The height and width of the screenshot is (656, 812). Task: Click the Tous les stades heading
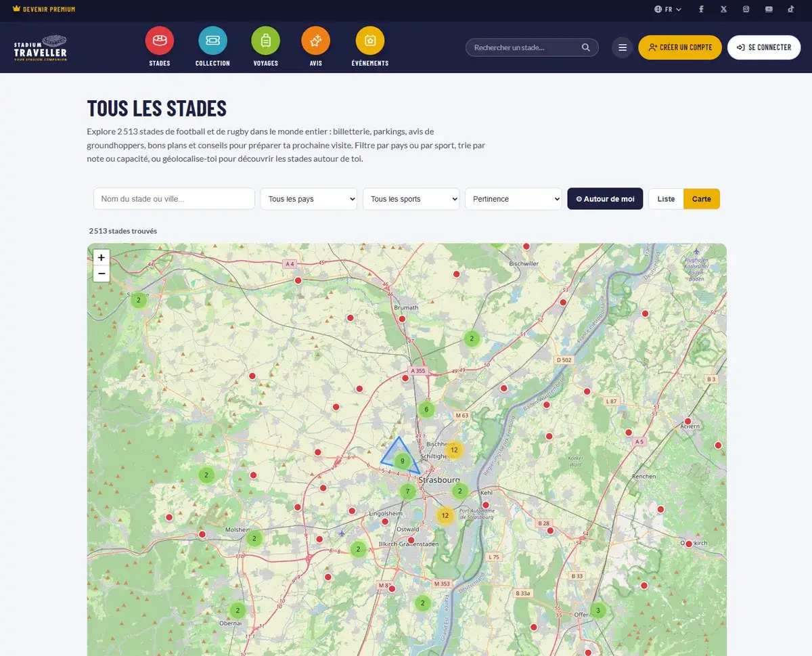coord(157,108)
